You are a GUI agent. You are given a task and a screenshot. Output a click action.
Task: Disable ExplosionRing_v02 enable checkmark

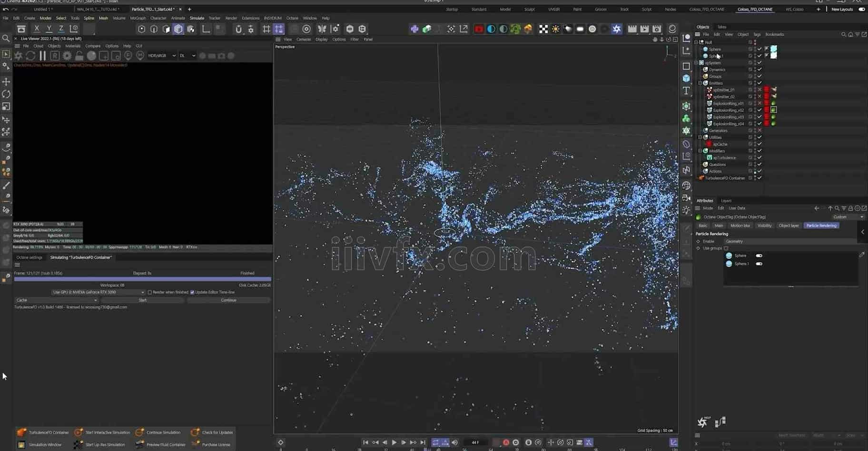point(759,110)
